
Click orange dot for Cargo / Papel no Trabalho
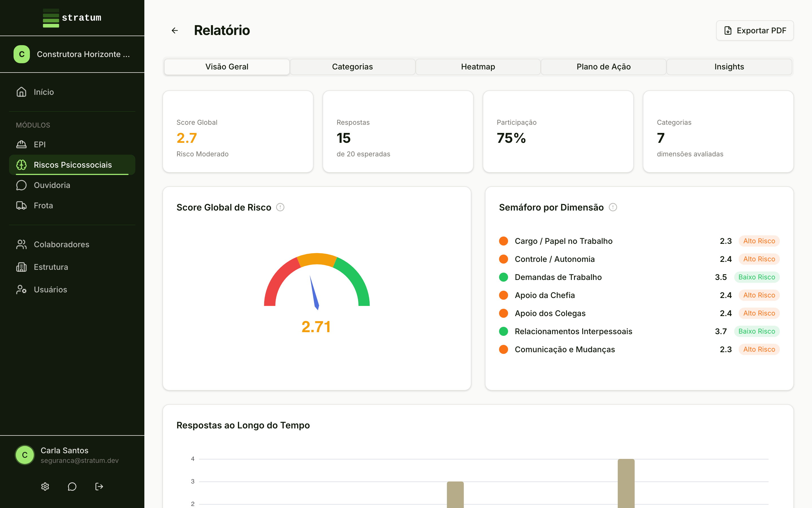503,241
